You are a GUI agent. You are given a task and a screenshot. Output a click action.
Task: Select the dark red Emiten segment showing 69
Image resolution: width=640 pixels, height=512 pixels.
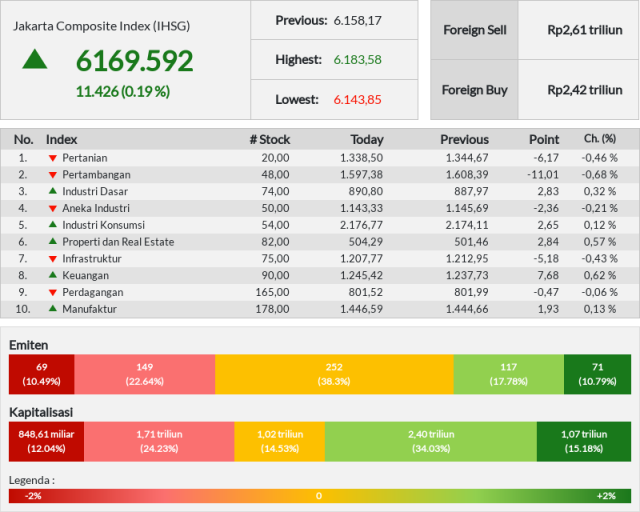[x=42, y=374]
